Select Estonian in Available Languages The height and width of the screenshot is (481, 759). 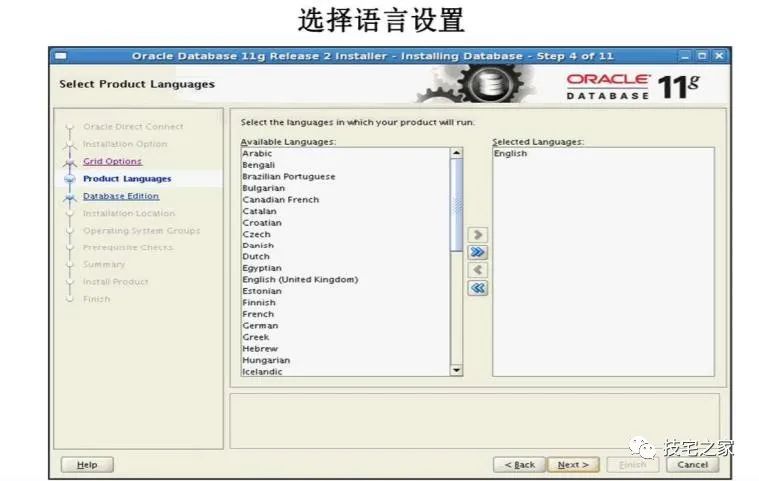point(346,291)
